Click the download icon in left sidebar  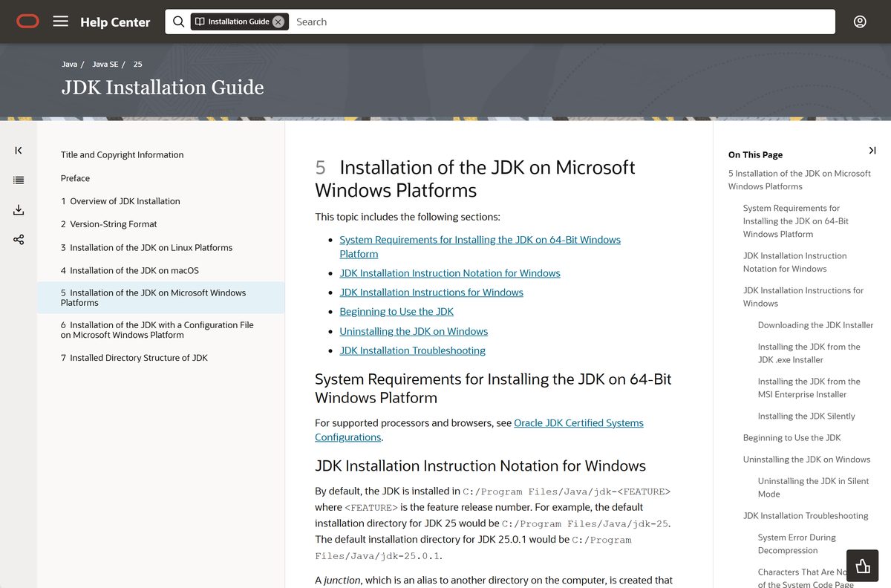[19, 210]
